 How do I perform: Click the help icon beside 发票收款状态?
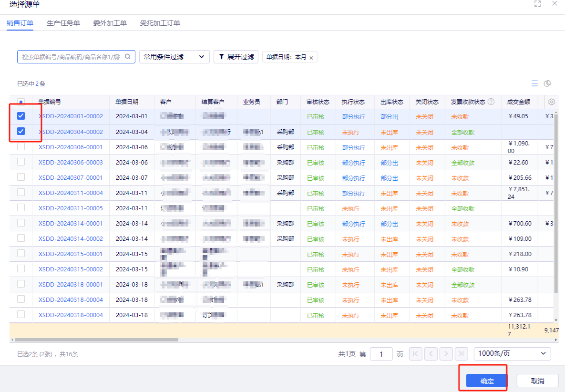(491, 102)
